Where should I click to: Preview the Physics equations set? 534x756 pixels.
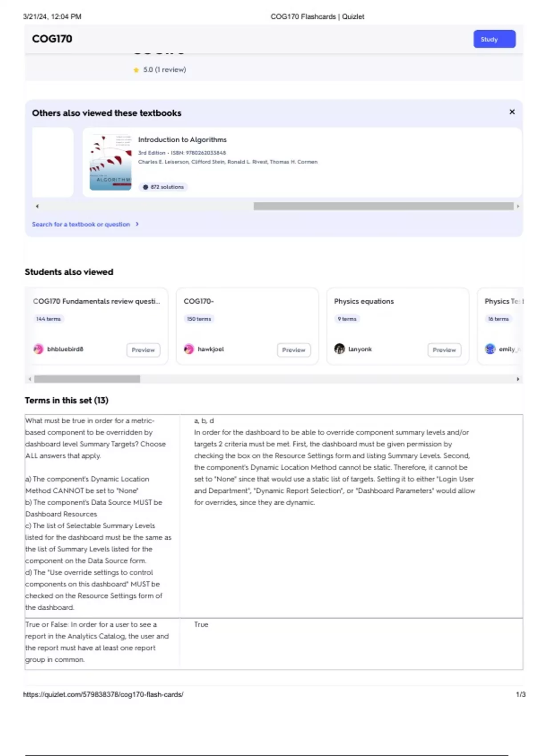coord(444,350)
